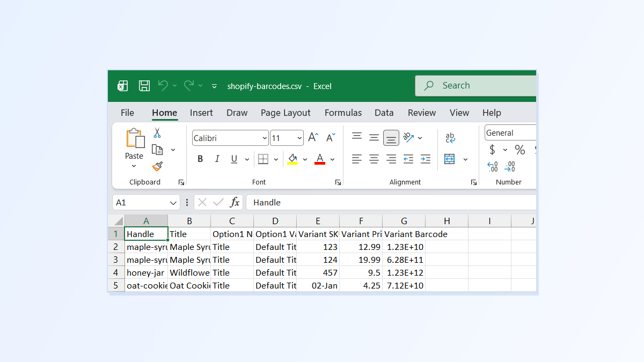Click the Cut scissors icon
The height and width of the screenshot is (362, 644).
coord(157,133)
